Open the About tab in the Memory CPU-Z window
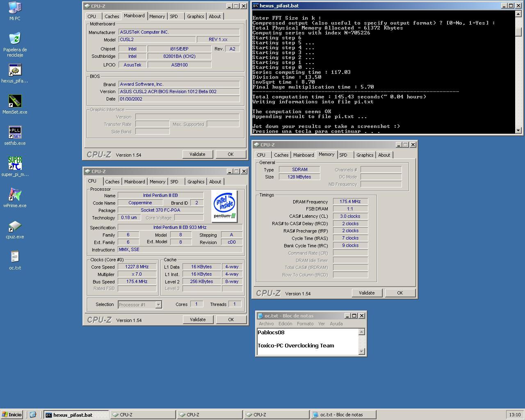The image size is (525, 420). pyautogui.click(x=384, y=155)
